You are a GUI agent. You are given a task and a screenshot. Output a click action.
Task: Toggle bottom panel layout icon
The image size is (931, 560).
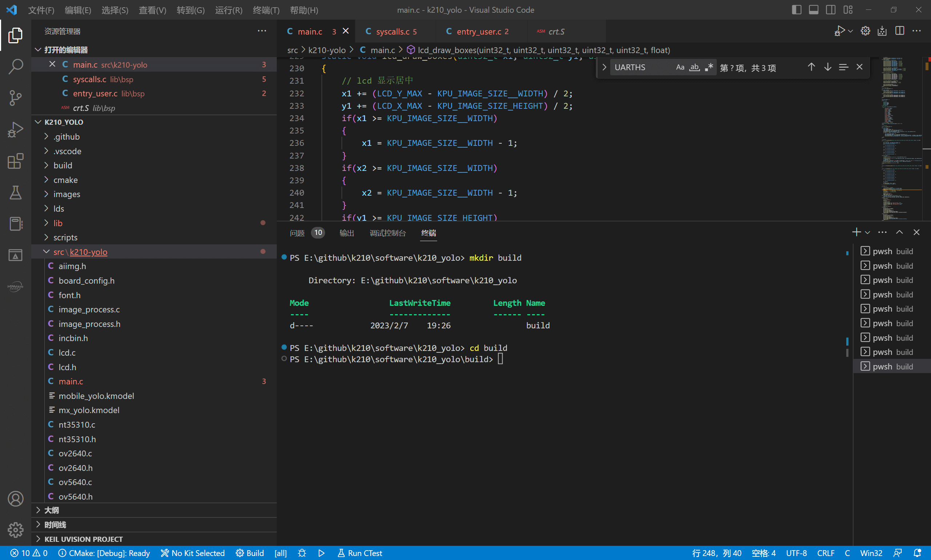click(x=814, y=10)
